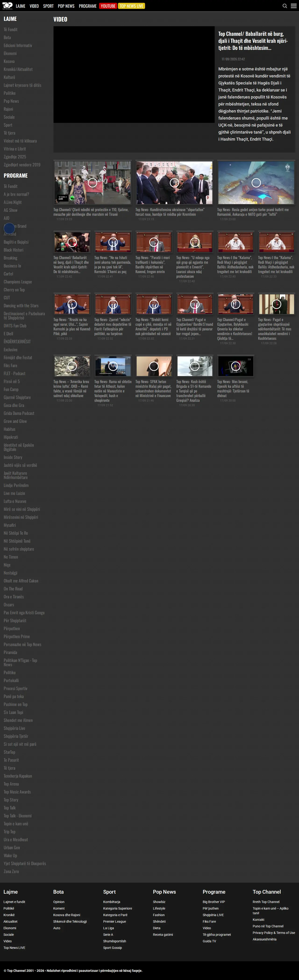Screen dimensions: 299x980
Task: Open TOP NEWS LIVE in header
Action: pos(132,6)
